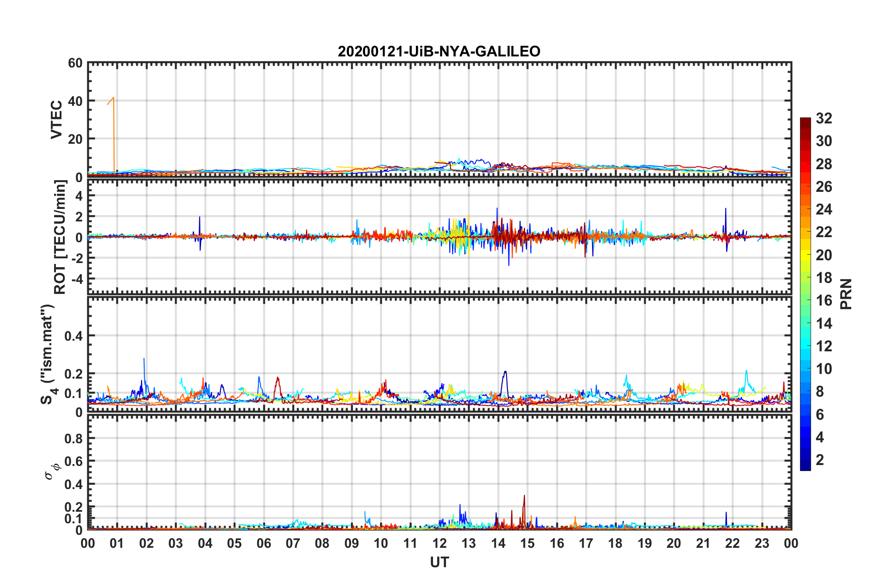Click the 60 tick on VTEC axis
The width and height of the screenshot is (879, 588).
click(75, 63)
